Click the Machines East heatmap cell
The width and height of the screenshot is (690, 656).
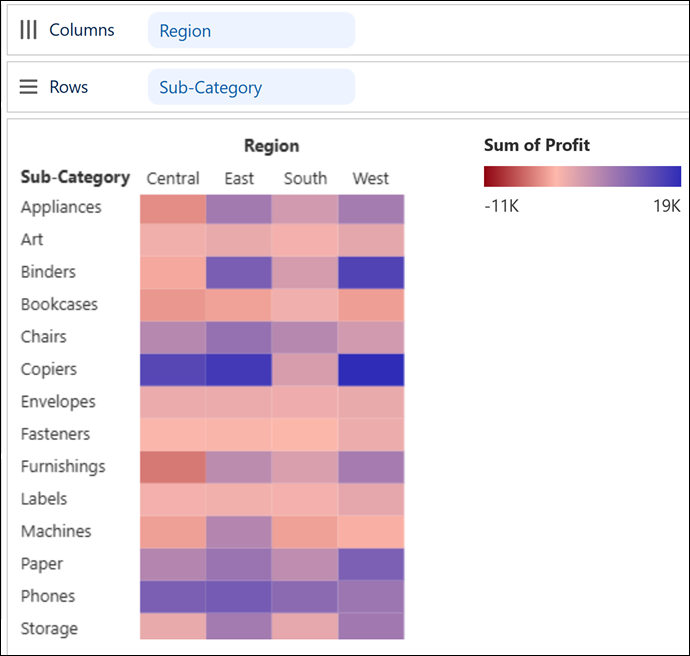click(239, 532)
